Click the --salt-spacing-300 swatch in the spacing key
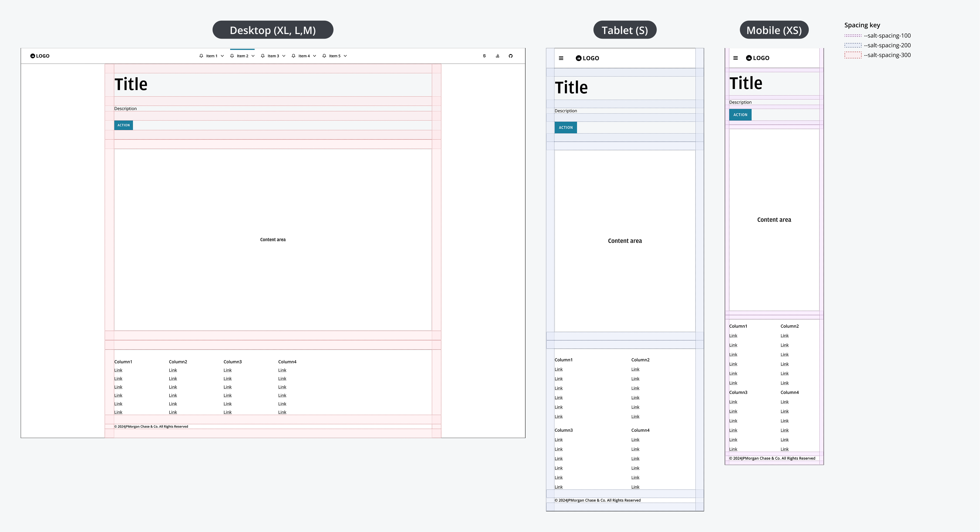Image resolution: width=980 pixels, height=532 pixels. tap(853, 55)
